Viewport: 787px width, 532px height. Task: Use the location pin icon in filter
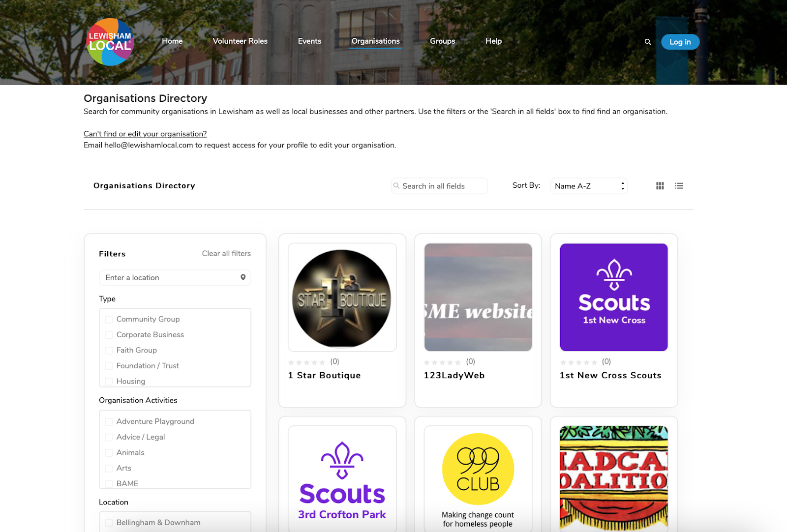243,277
